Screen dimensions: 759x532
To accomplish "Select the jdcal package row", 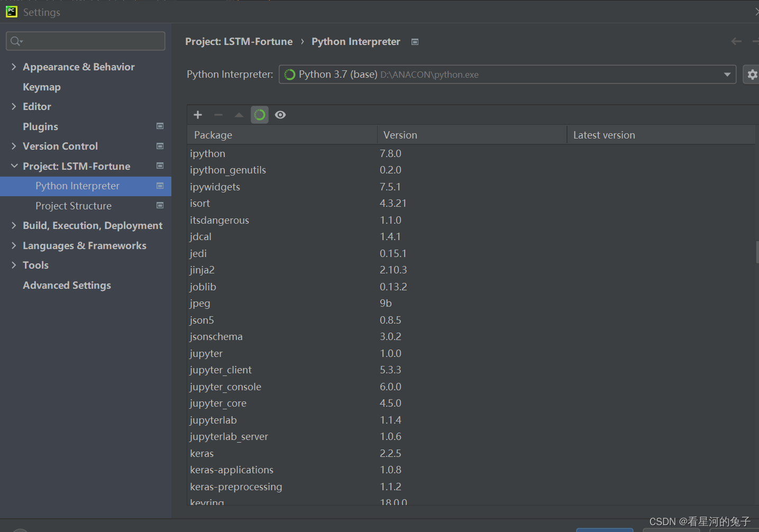I will click(471, 236).
